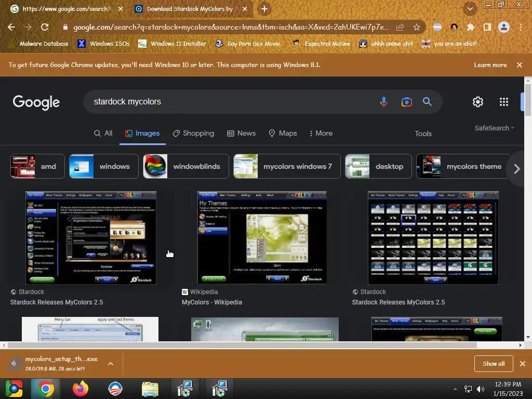Click the share page icon in address bar
532x399 pixels.
pos(400,27)
